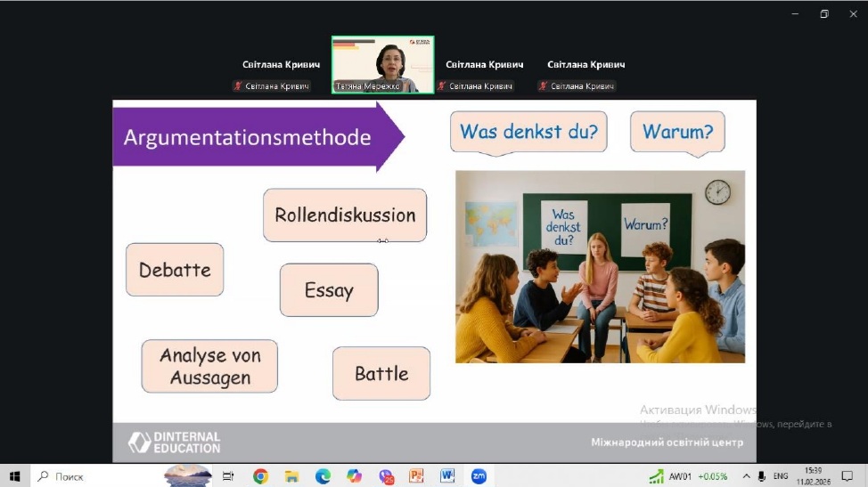
Task: Click the taskbar search box
Action: (x=96, y=476)
